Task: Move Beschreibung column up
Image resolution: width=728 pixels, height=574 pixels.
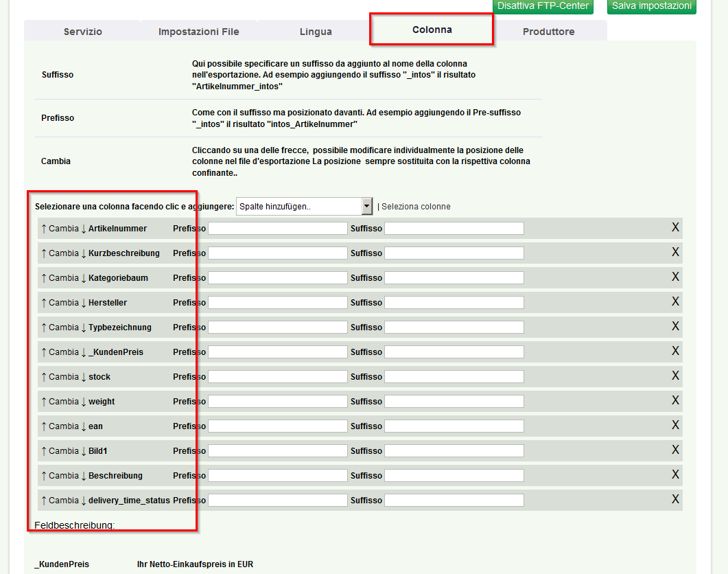Action: coord(44,475)
